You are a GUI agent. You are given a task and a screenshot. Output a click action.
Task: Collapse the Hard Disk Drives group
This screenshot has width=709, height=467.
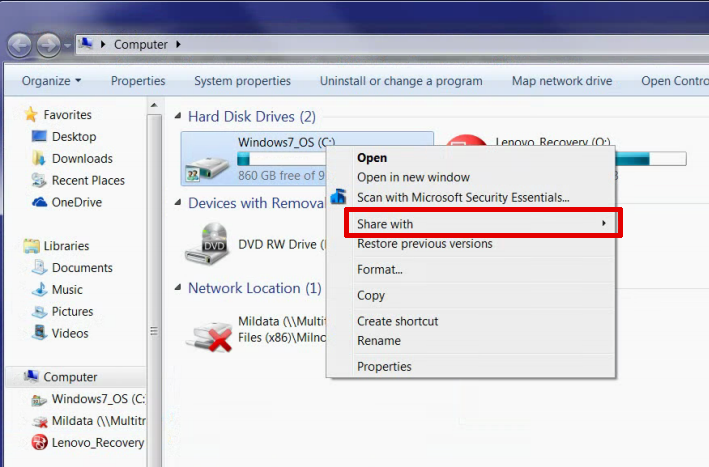(179, 117)
